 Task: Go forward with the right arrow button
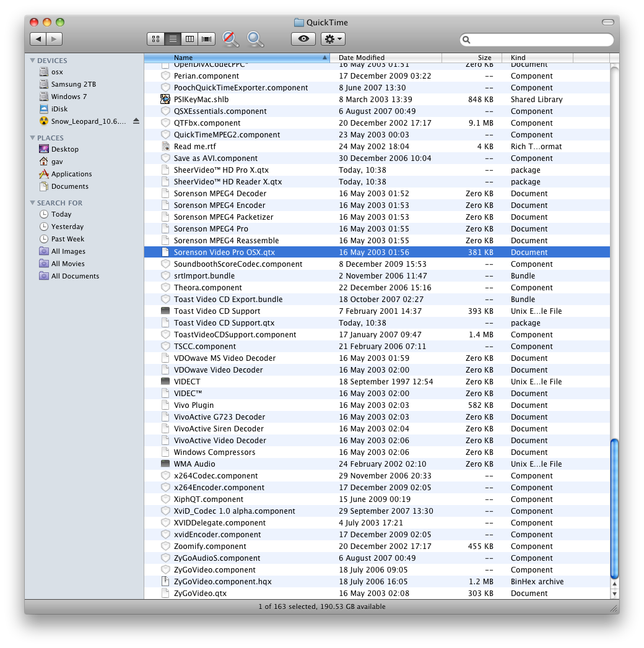[x=54, y=39]
